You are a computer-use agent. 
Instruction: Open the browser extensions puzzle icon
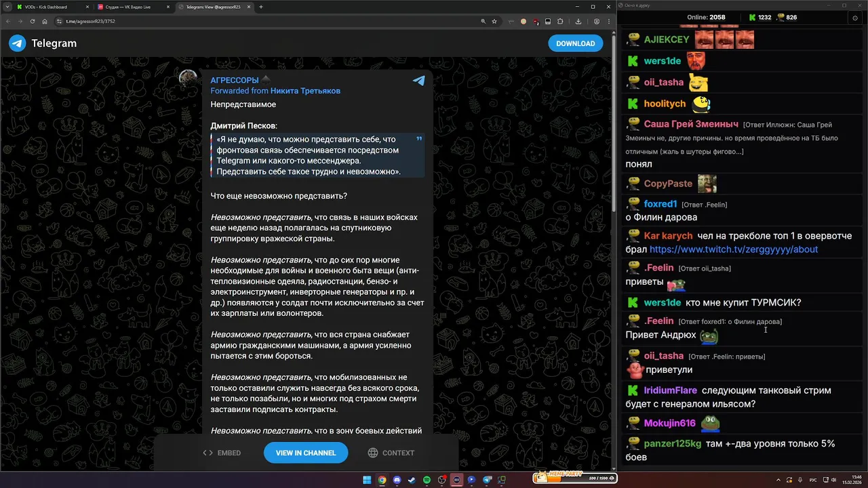[560, 21]
